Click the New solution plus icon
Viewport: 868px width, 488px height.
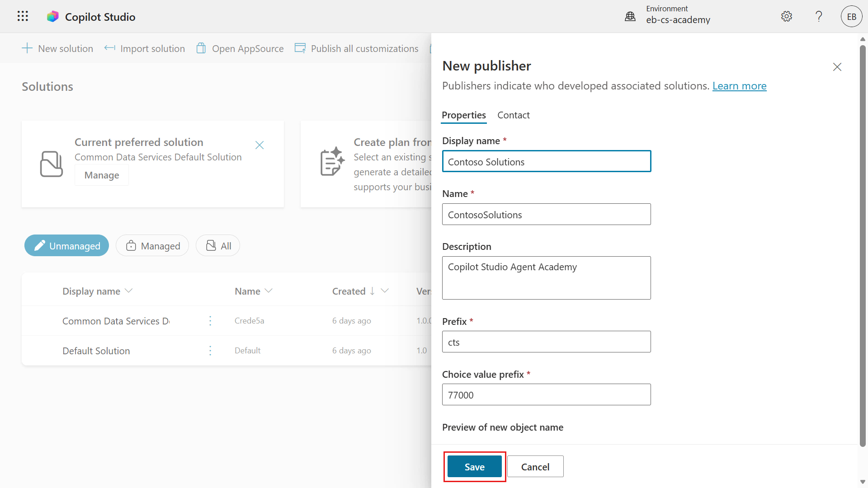pos(27,48)
